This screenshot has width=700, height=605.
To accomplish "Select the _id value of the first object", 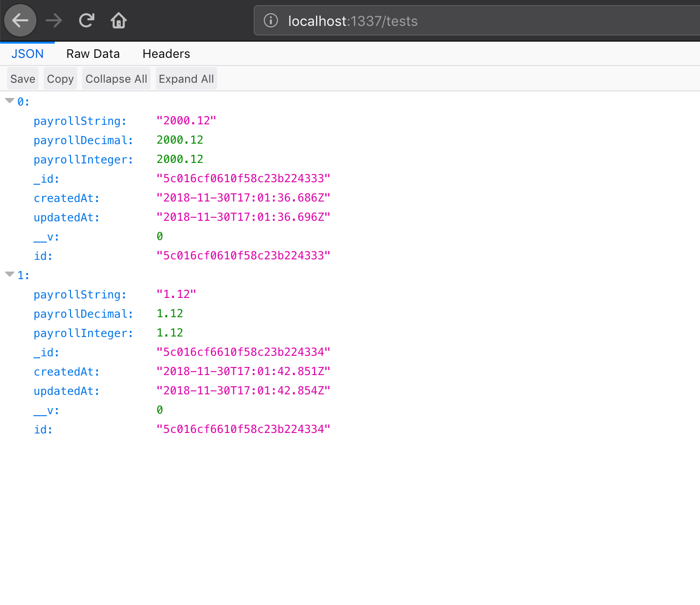I will [243, 178].
